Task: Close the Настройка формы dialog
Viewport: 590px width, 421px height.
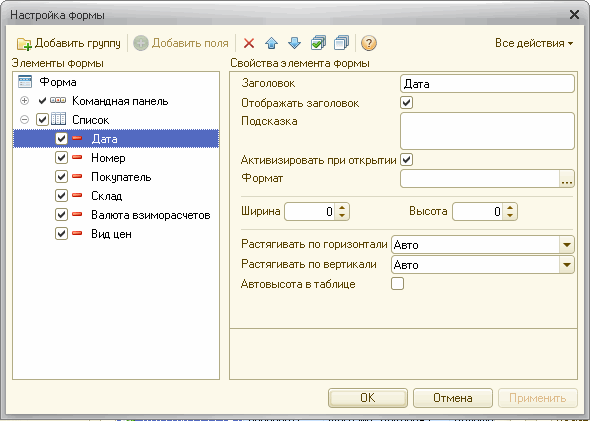Action: (574, 15)
